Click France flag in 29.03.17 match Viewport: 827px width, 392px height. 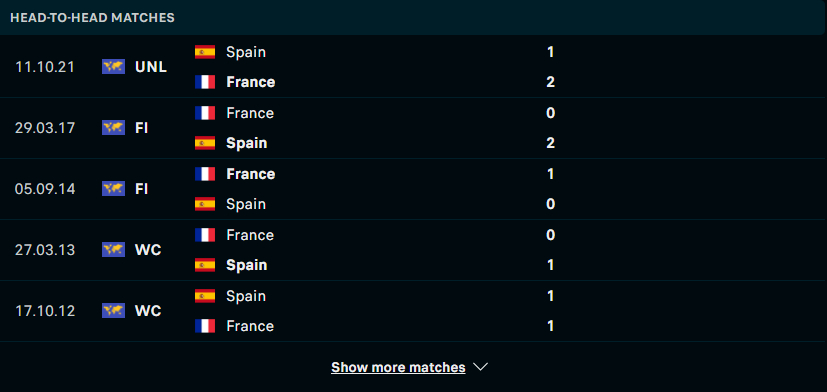click(x=205, y=113)
